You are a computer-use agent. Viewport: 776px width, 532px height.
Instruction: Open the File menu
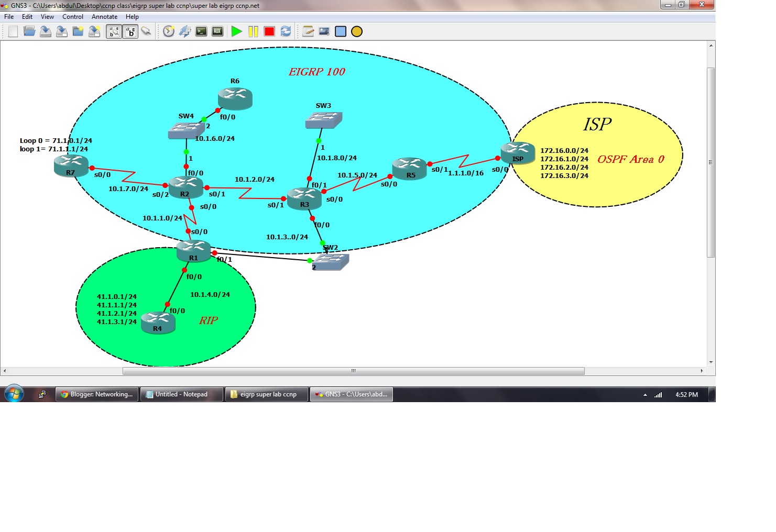[x=8, y=16]
